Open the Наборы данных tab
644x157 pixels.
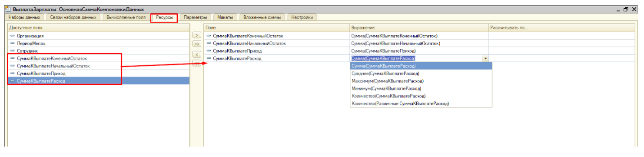24,17
